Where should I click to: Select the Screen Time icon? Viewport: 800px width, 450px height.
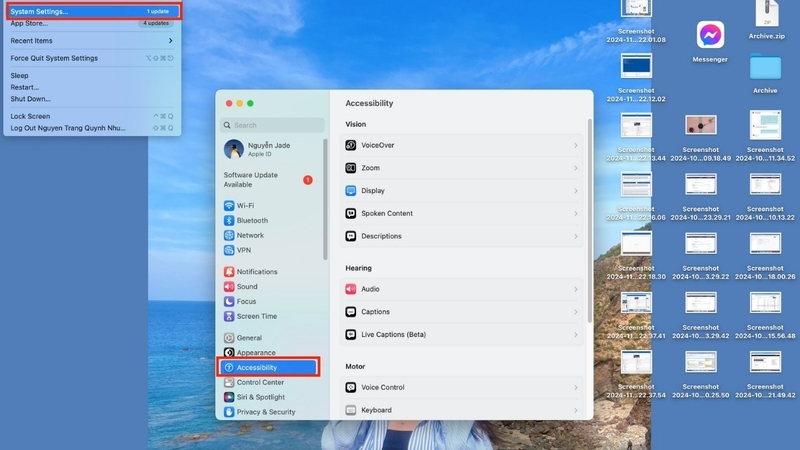tap(229, 316)
